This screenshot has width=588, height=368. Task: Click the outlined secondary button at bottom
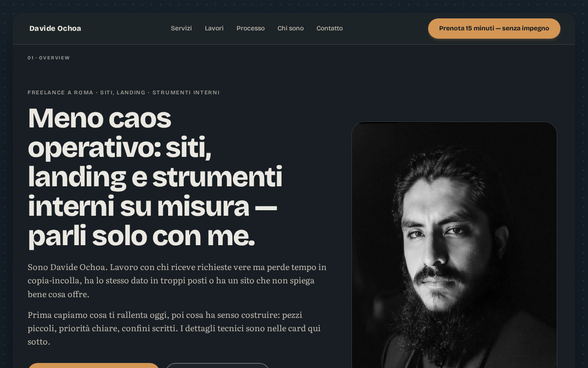[217, 366]
